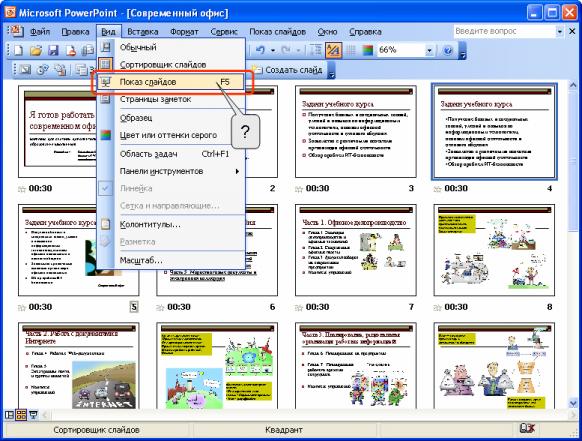The image size is (582, 441).
Task: Open toolbar options arrow beside Создать слайд
Action: (331, 71)
